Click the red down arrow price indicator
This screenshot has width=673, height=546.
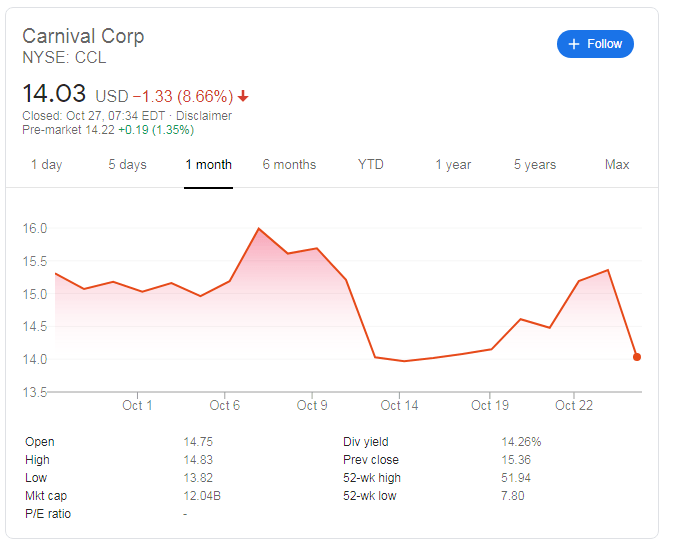pyautogui.click(x=244, y=97)
